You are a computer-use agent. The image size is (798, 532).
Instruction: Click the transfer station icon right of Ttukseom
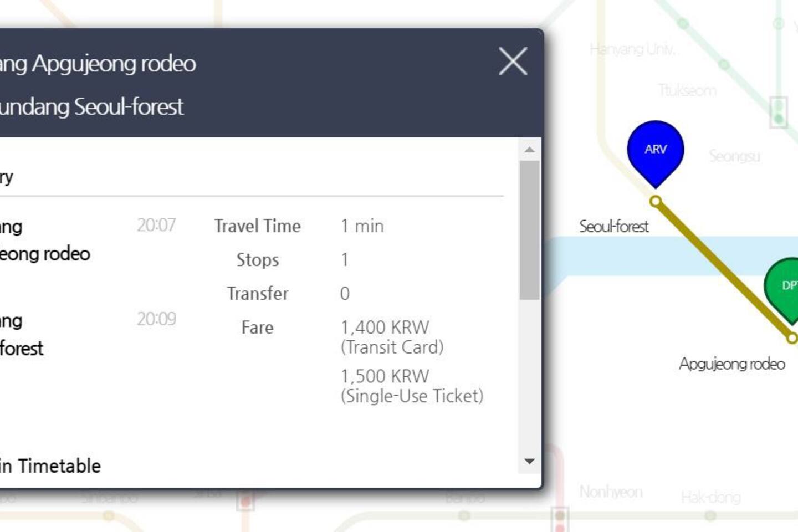click(779, 111)
